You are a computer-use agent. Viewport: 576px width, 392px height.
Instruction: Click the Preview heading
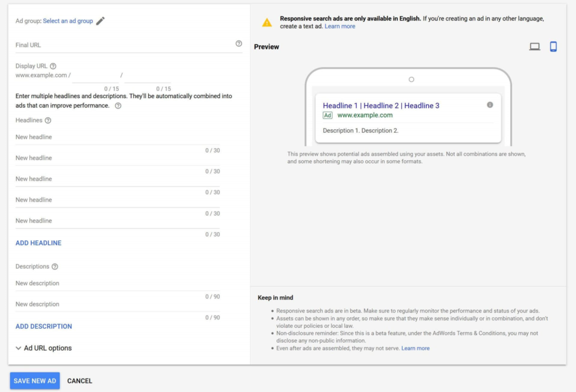[x=267, y=47]
